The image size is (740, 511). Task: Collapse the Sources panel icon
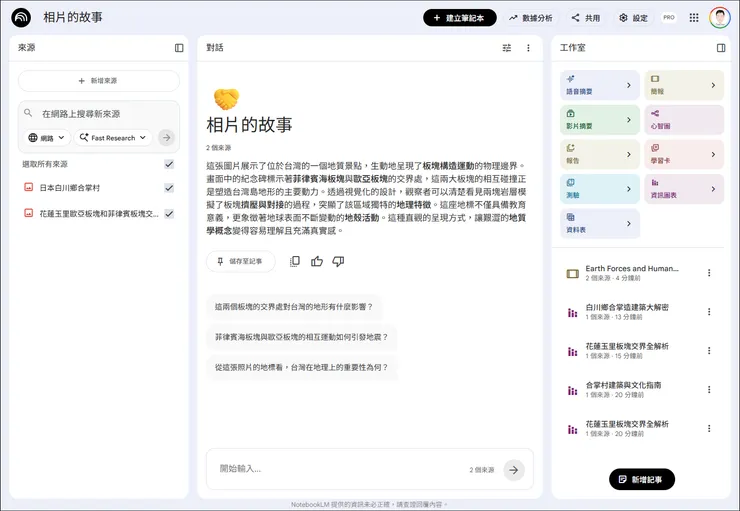179,48
